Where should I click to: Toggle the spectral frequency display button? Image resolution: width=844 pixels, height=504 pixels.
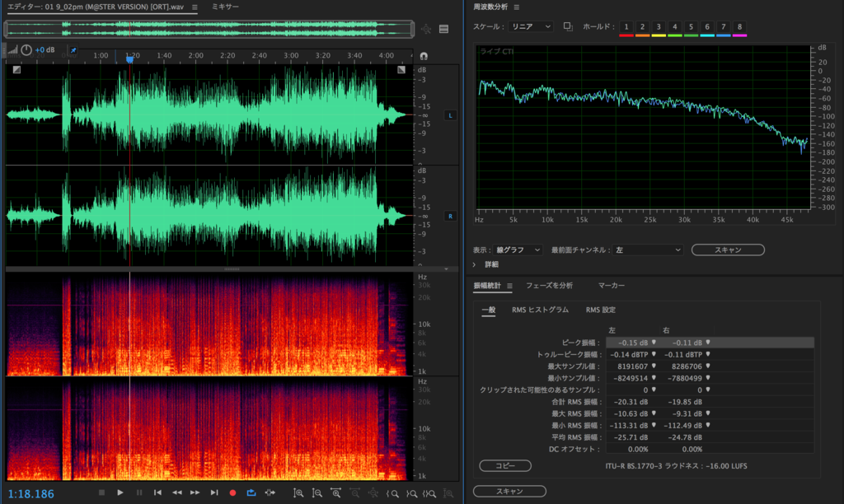(444, 29)
